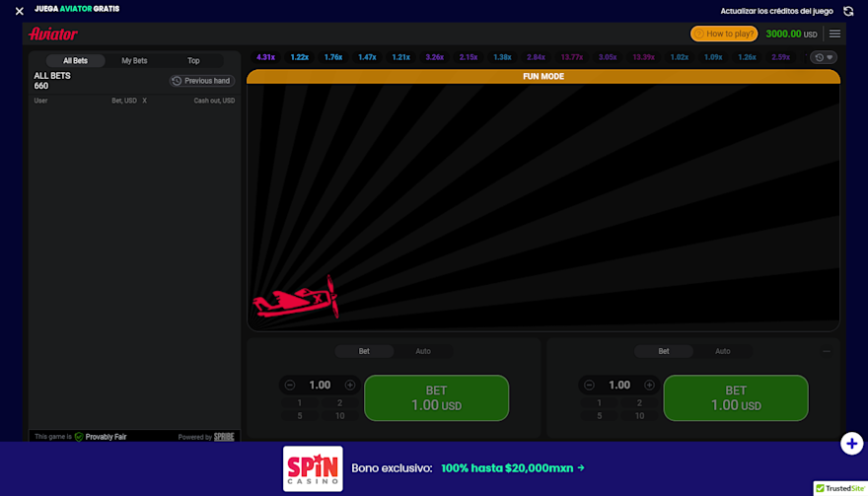Click the 13.77x multiplier result
Screen dimensions: 868x496
[572, 57]
